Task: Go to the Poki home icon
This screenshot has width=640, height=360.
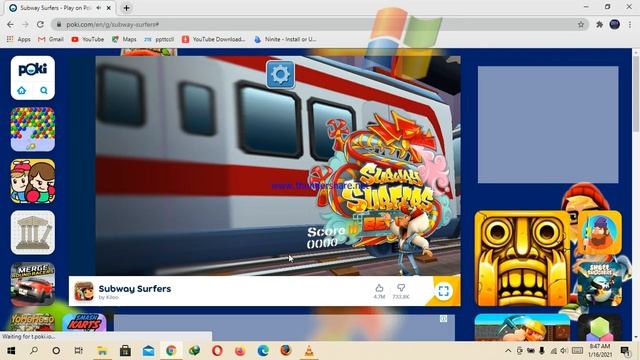Action: pos(22,90)
